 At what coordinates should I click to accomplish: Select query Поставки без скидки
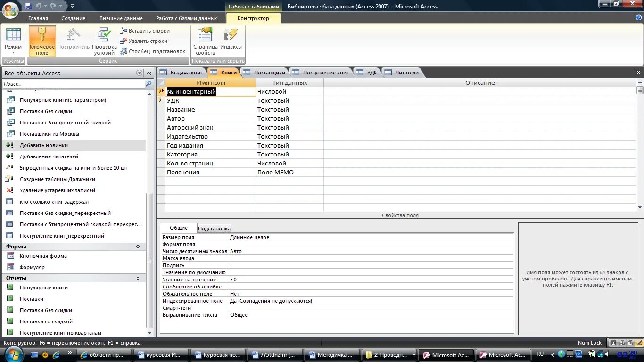[x=46, y=111]
